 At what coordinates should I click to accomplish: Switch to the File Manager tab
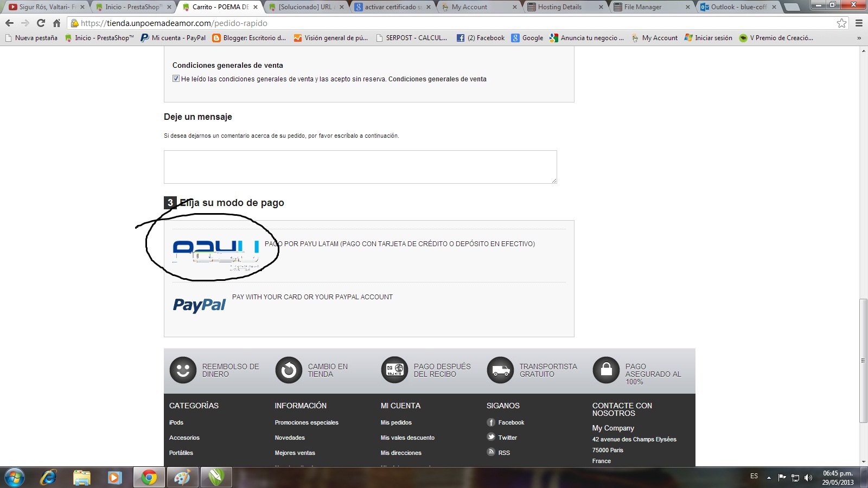651,7
